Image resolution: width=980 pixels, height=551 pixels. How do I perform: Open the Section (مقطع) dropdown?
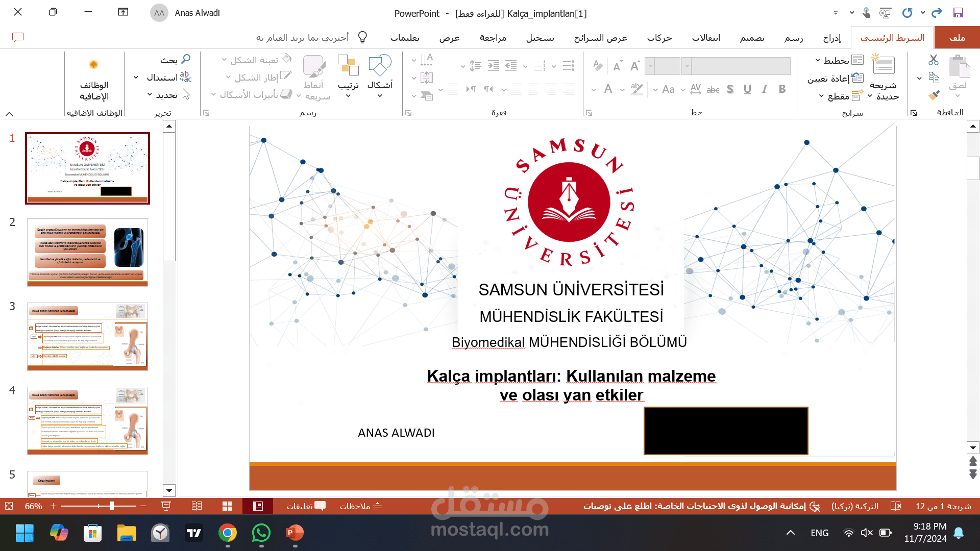pyautogui.click(x=841, y=96)
